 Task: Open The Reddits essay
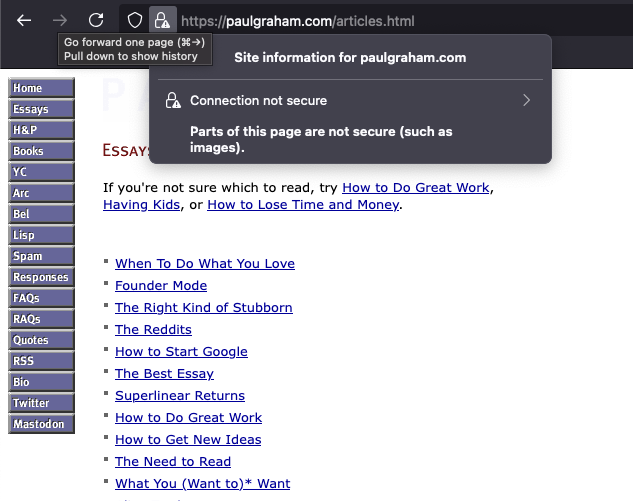[153, 329]
